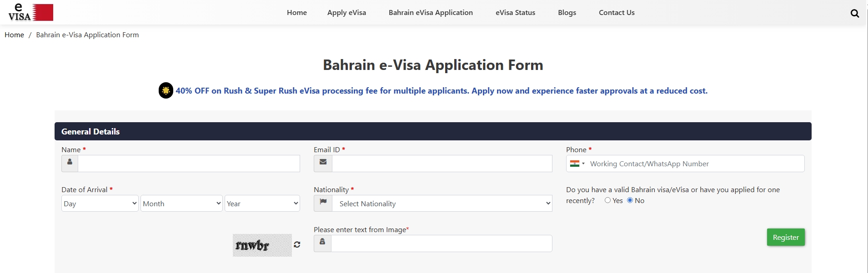Go to eVisa Status page
The height and width of the screenshot is (273, 868).
(x=515, y=13)
